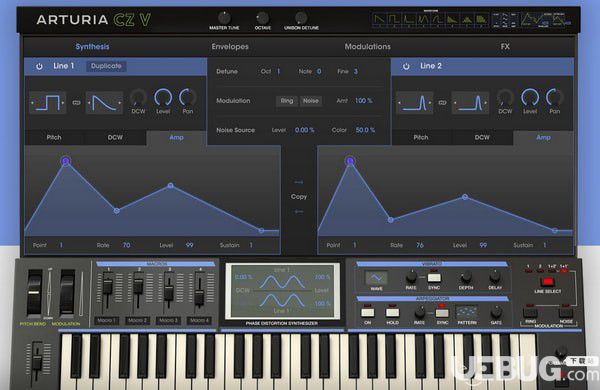This screenshot has width=600, height=390.
Task: Click the Vibrato Delay knob
Action: (495, 276)
